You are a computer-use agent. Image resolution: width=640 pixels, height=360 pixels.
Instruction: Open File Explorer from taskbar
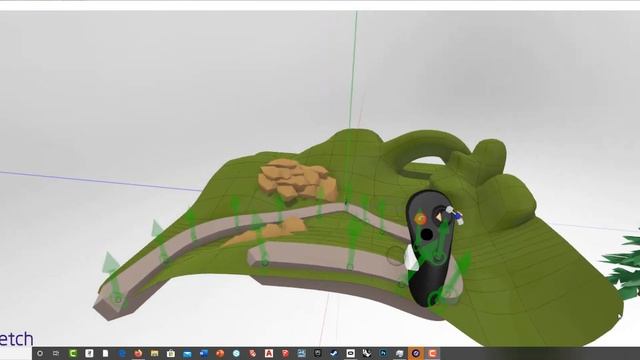point(154,353)
